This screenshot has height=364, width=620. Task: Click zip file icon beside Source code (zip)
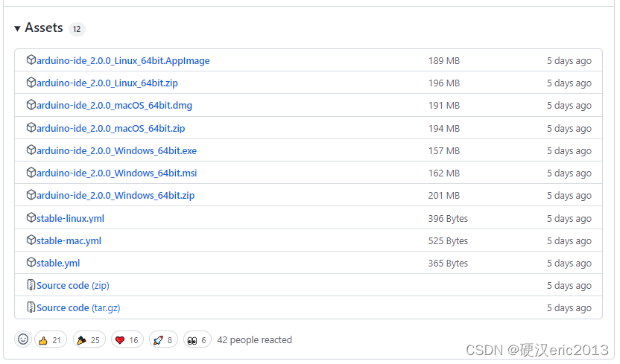[x=31, y=285]
